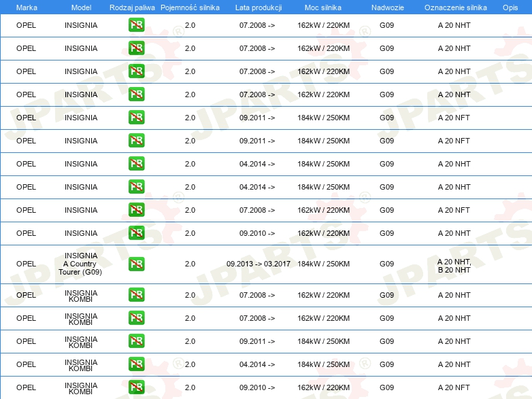Click the 09.2013 -> 03.2017 production date cell

coord(259,264)
